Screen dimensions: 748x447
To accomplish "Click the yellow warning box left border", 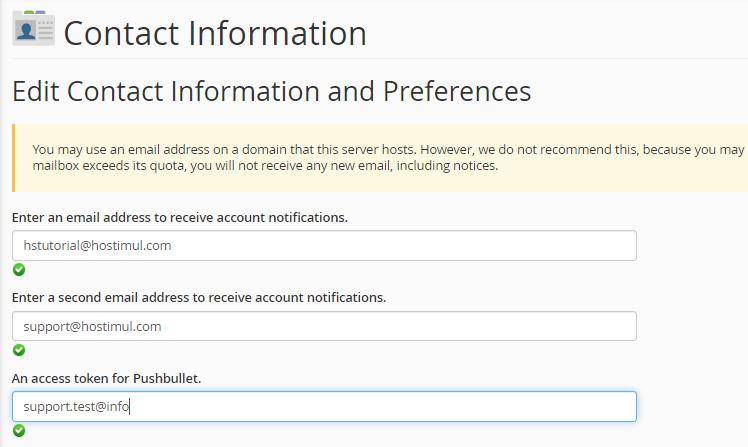I will coord(13,157).
